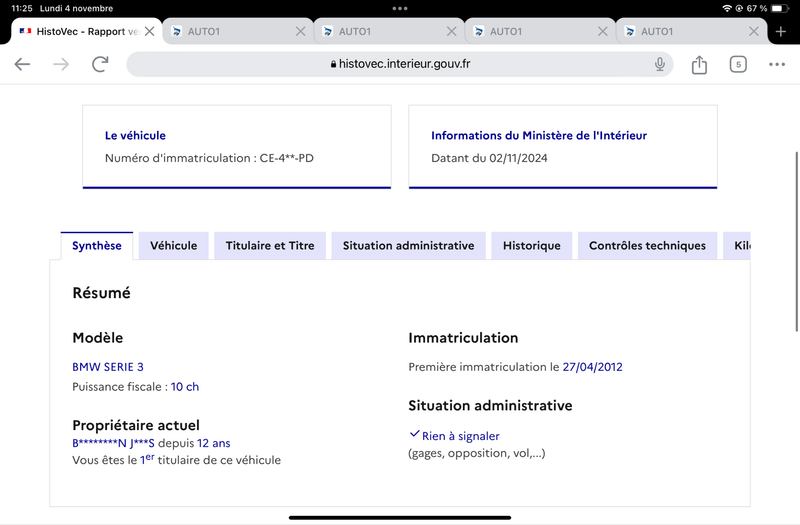Open the Titulaire et Titre tab

coord(270,246)
